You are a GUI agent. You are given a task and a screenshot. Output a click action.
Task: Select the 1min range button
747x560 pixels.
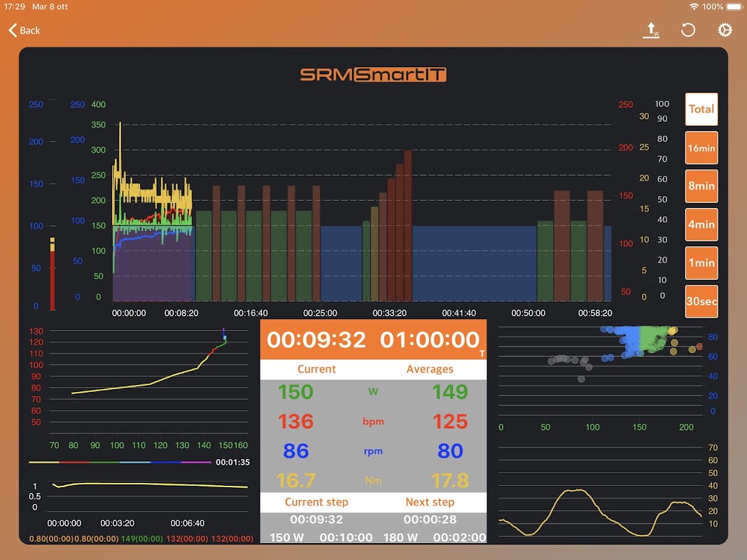tap(701, 263)
